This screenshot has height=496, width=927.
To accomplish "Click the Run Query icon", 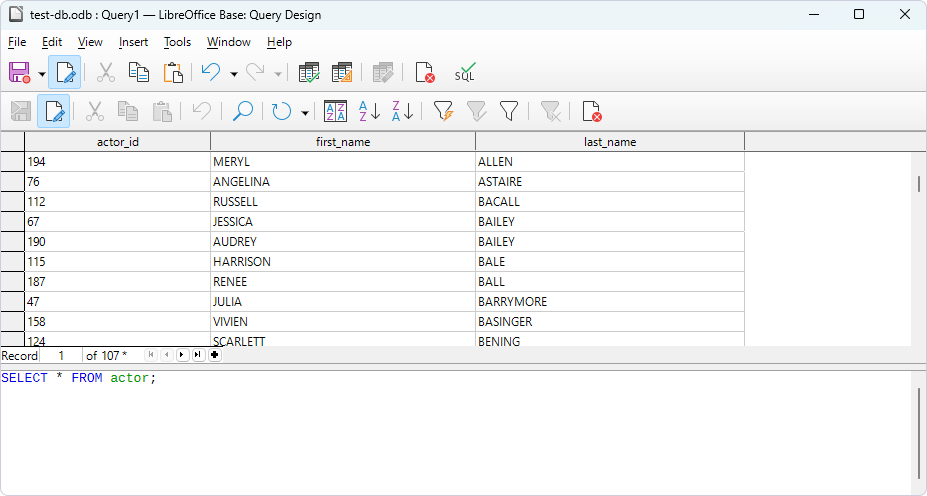I will click(309, 72).
